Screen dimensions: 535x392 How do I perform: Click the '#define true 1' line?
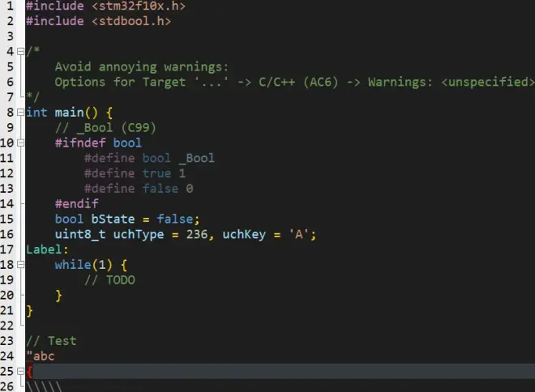click(135, 173)
